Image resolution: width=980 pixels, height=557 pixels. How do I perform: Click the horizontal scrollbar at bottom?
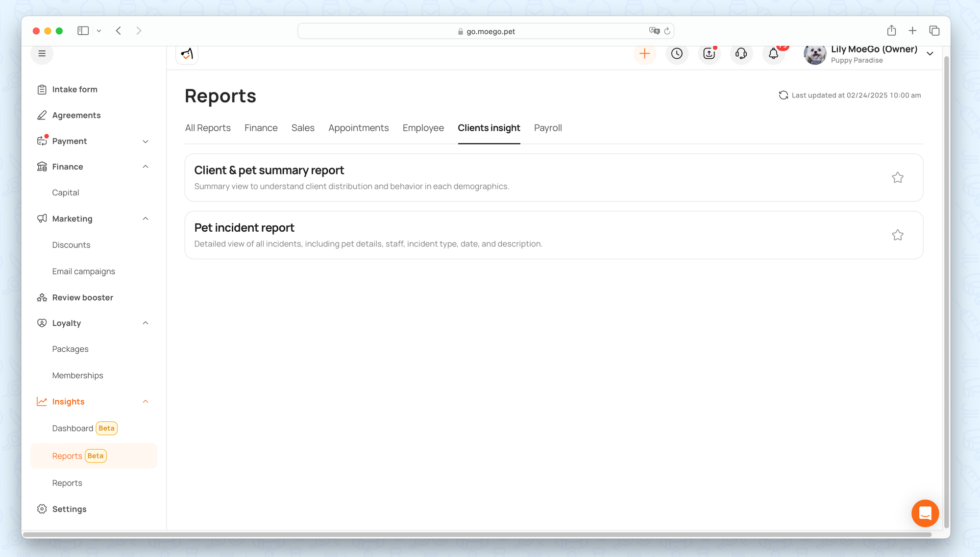click(476, 534)
